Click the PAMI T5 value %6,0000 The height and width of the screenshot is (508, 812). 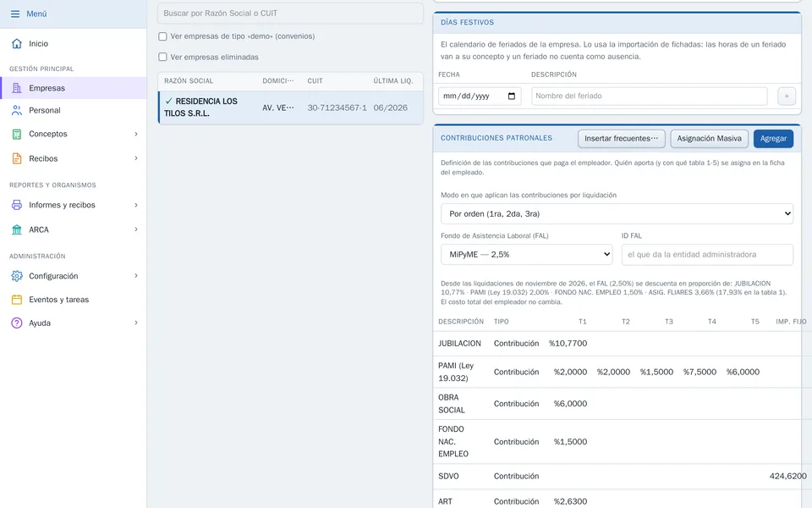[x=743, y=373]
